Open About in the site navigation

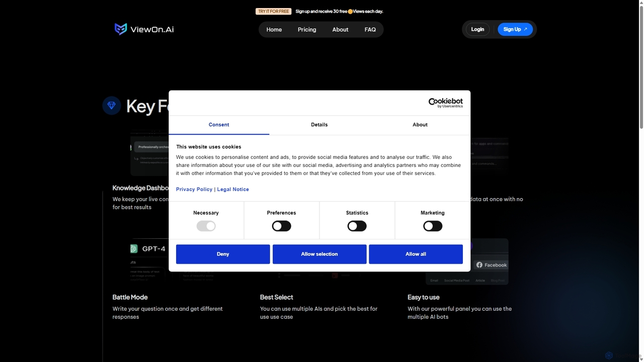point(340,30)
